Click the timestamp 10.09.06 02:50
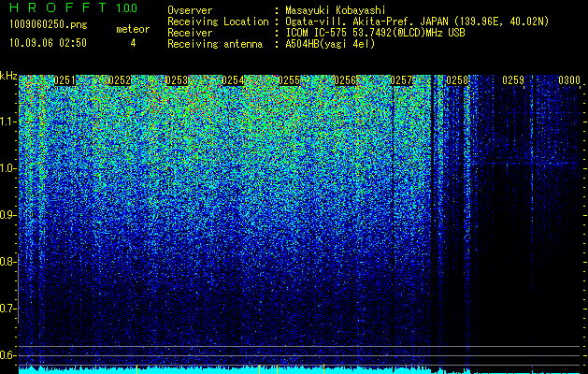Viewport: 588px width, 374px height. (48, 43)
